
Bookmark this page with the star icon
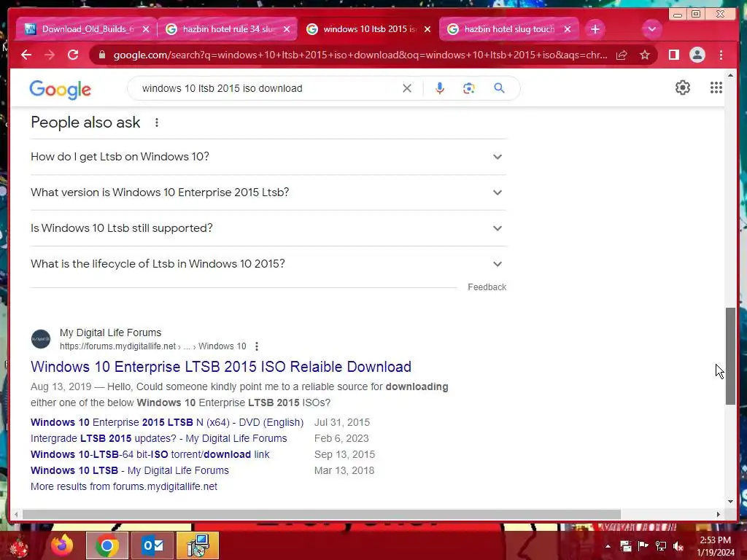pyautogui.click(x=645, y=55)
